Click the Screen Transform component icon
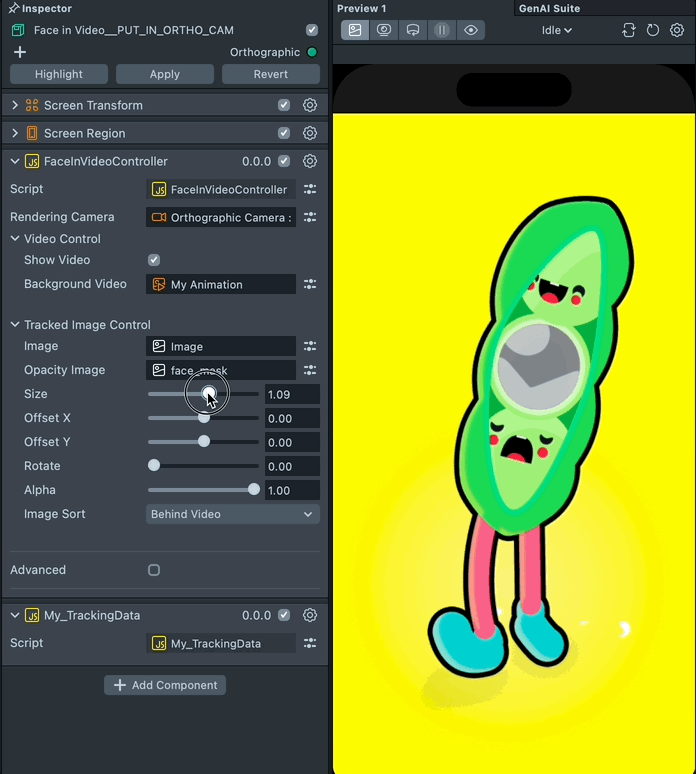This screenshot has width=696, height=774. (32, 105)
